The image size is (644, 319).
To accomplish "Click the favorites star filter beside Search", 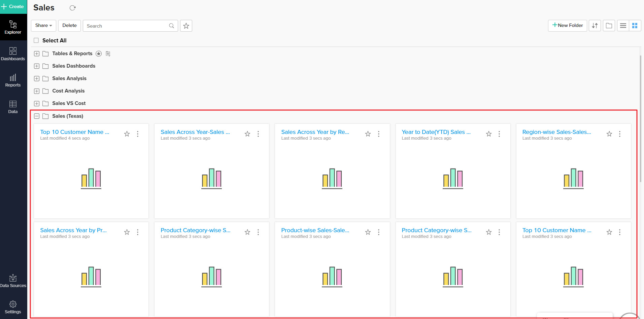I will coord(186,26).
